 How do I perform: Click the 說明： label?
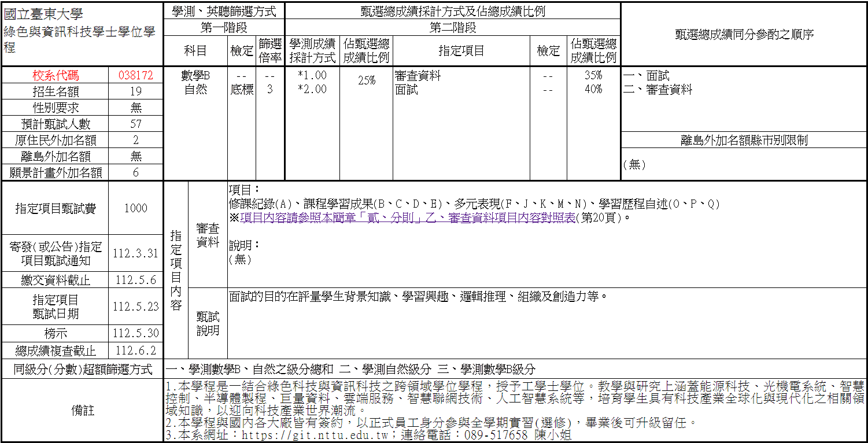[x=245, y=245]
